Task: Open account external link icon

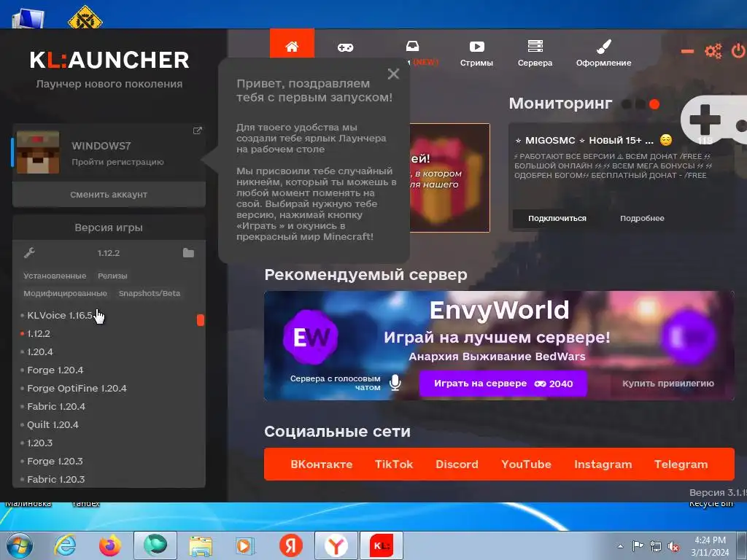Action: coord(197,131)
